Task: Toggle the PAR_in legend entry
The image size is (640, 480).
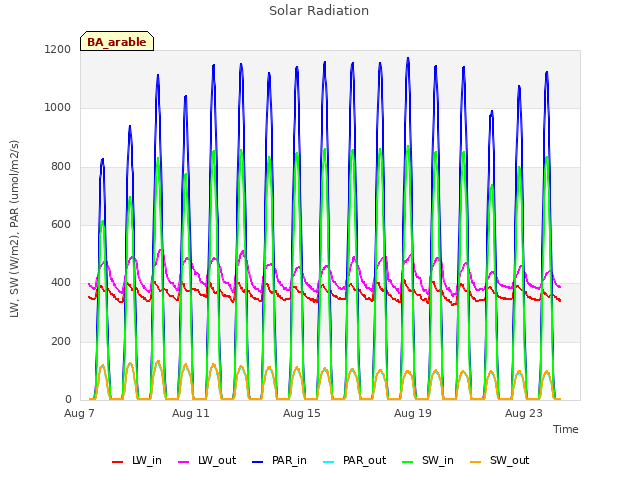Action: pyautogui.click(x=279, y=461)
